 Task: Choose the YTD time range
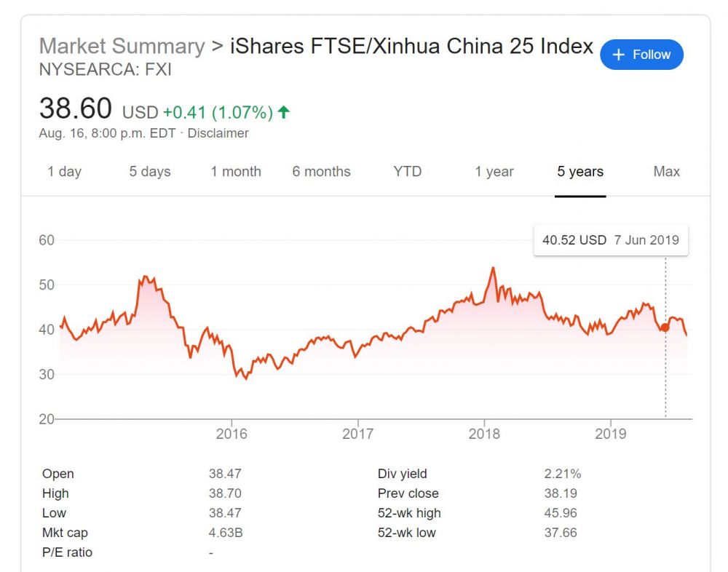coord(408,172)
